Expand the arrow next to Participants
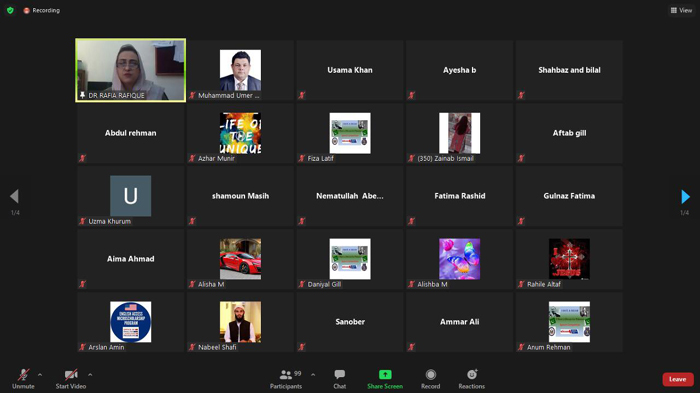 click(x=313, y=375)
